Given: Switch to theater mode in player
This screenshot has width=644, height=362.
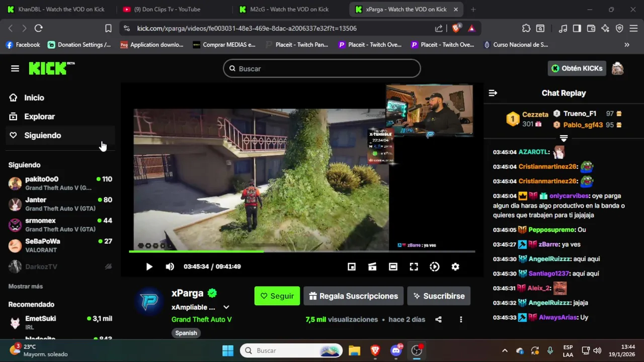Looking at the screenshot, I should (393, 267).
